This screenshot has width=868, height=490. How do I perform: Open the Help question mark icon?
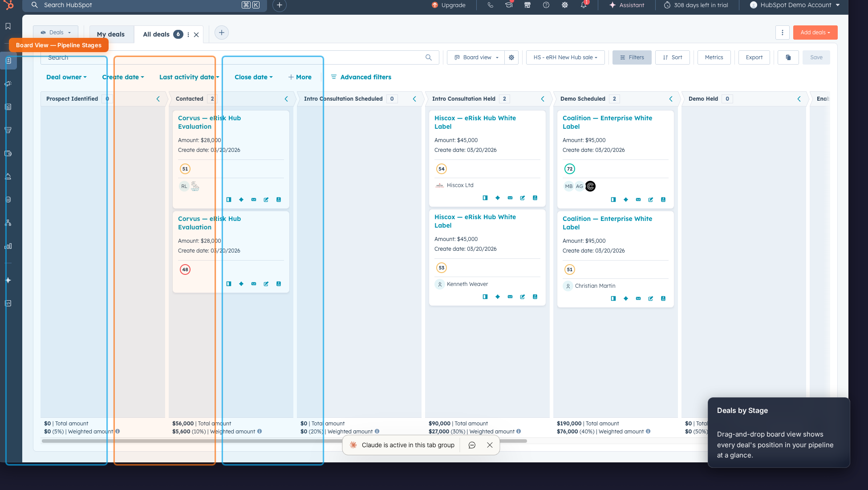(546, 5)
